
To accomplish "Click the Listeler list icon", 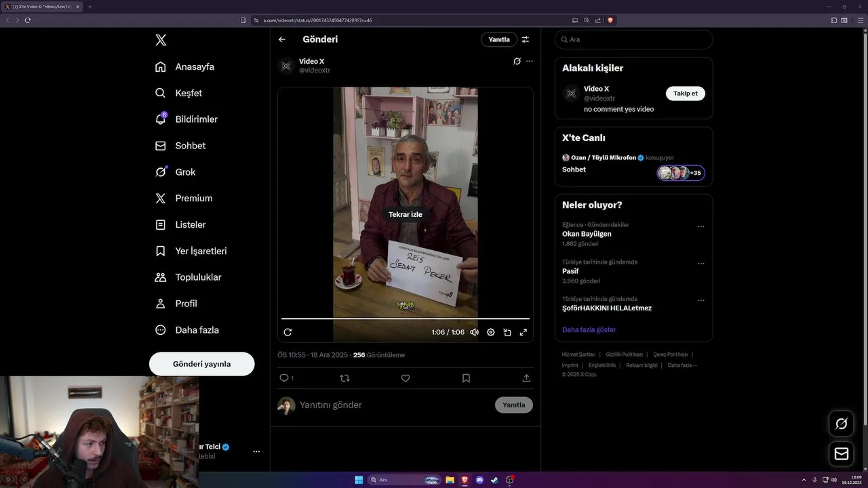I will [x=161, y=224].
